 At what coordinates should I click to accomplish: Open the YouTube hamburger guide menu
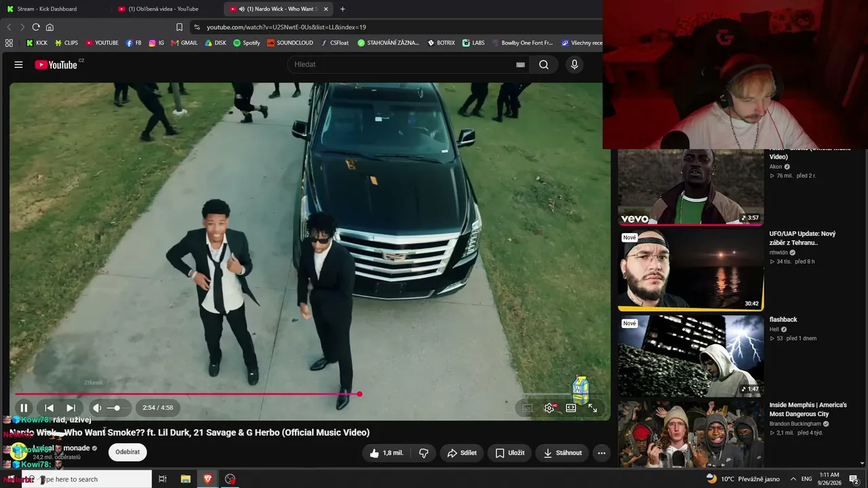click(18, 64)
